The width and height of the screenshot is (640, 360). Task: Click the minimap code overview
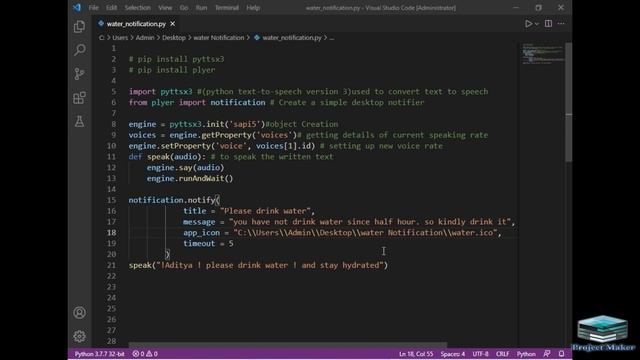[542, 54]
